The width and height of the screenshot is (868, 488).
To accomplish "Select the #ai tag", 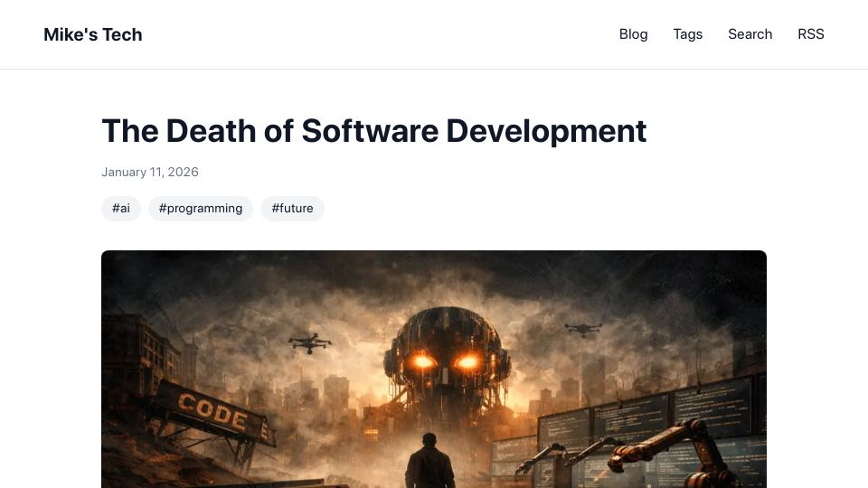I will (x=120, y=209).
